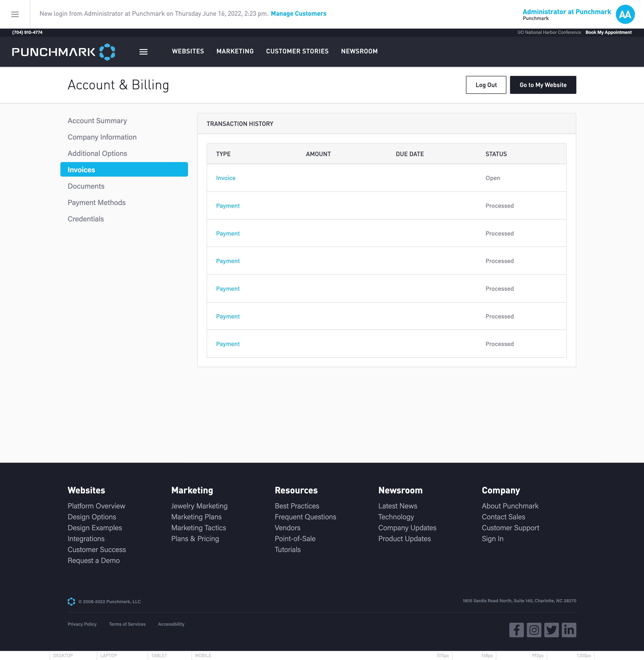This screenshot has height=660, width=644.
Task: Open LinkedIn social icon in footer
Action: tap(569, 630)
